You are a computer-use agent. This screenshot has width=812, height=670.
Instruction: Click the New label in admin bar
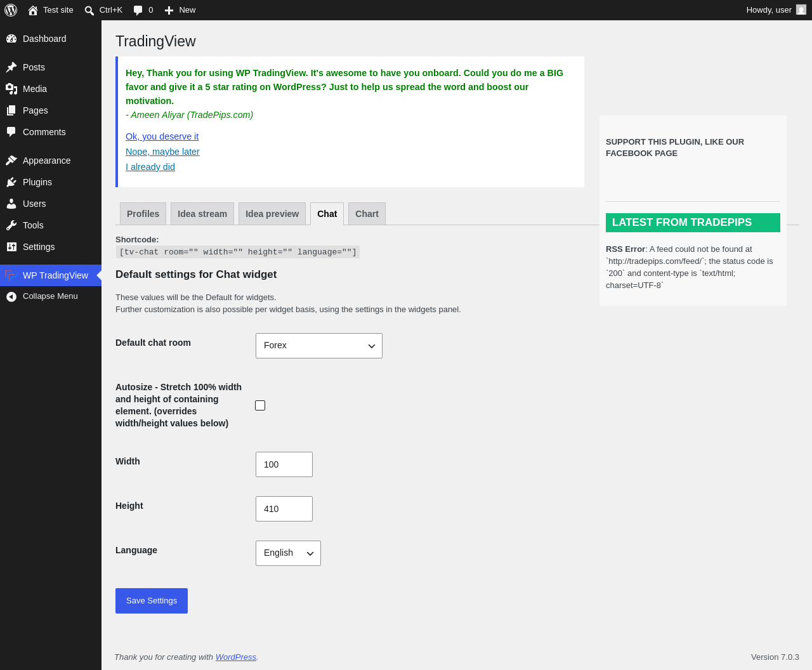pyautogui.click(x=187, y=10)
